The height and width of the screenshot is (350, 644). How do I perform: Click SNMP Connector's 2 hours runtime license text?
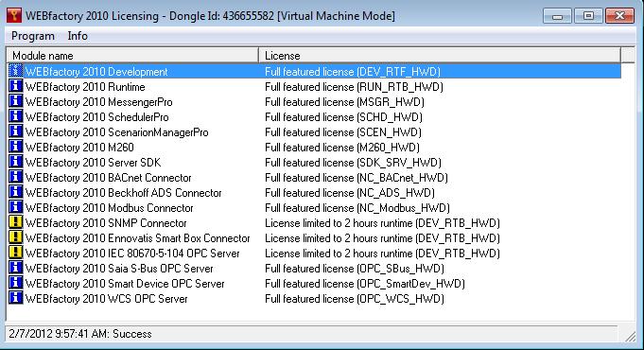click(x=382, y=223)
